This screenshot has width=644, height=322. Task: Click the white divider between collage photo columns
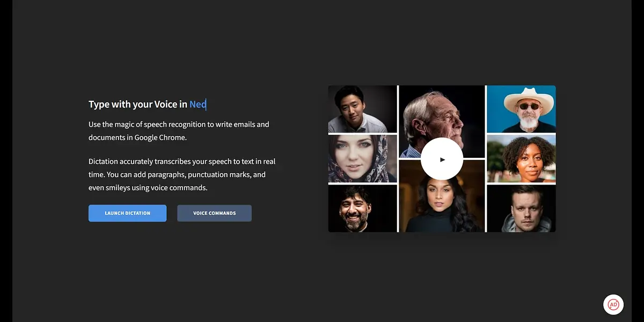coord(398,159)
